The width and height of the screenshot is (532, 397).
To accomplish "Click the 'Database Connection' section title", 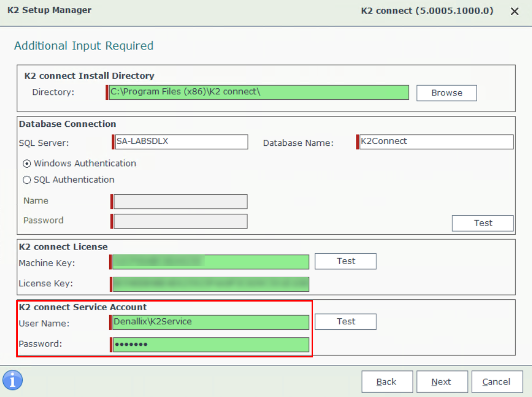I will coord(67,124).
